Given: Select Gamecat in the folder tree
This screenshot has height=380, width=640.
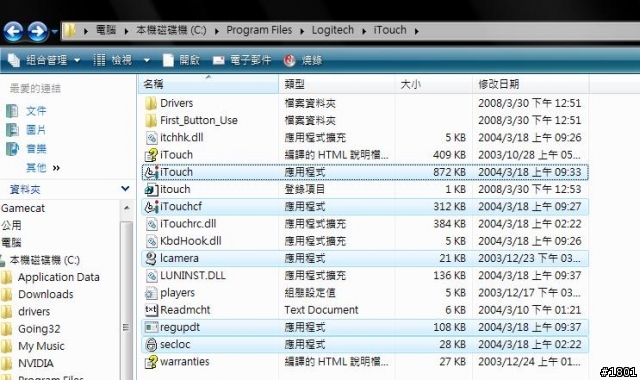Looking at the screenshot, I should pos(23,208).
